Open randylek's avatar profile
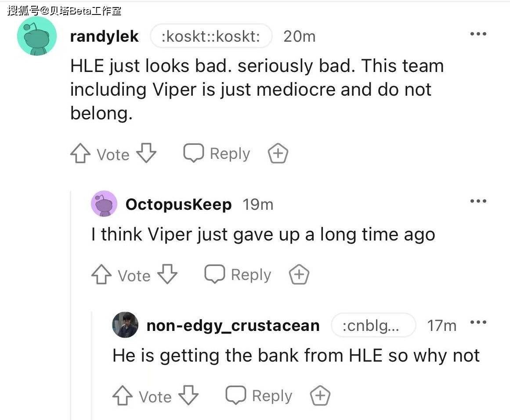Image resolution: width=510 pixels, height=420 pixels. coord(37,36)
